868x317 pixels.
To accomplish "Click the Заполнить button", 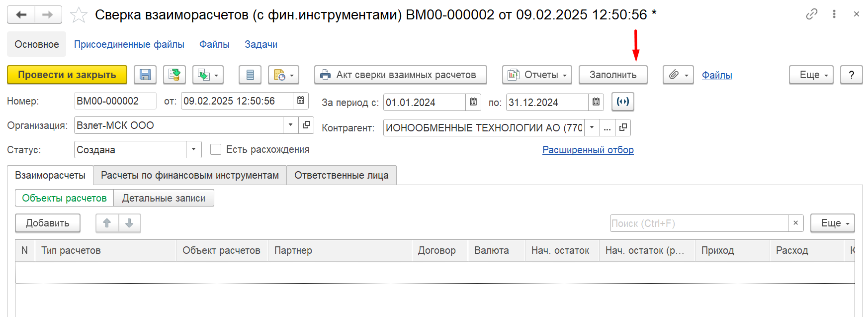I will 613,75.
